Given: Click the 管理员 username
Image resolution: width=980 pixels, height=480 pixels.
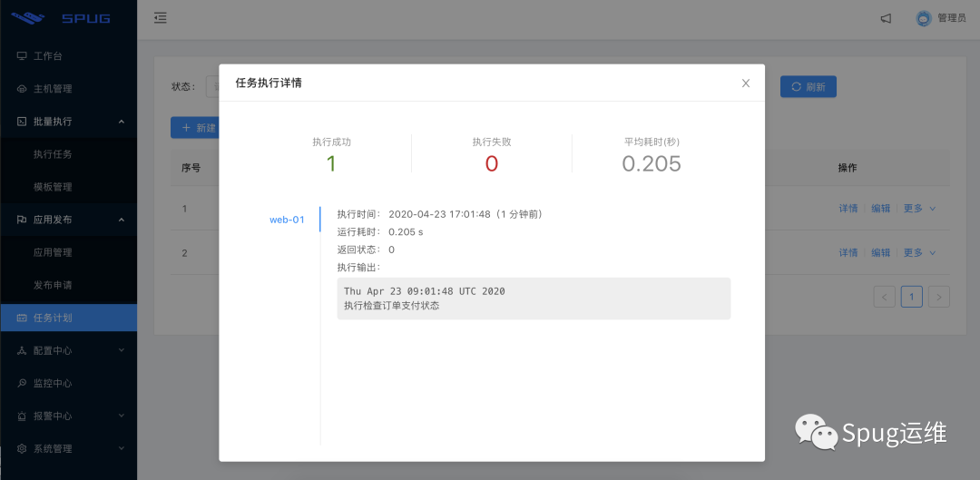Looking at the screenshot, I should [x=951, y=19].
